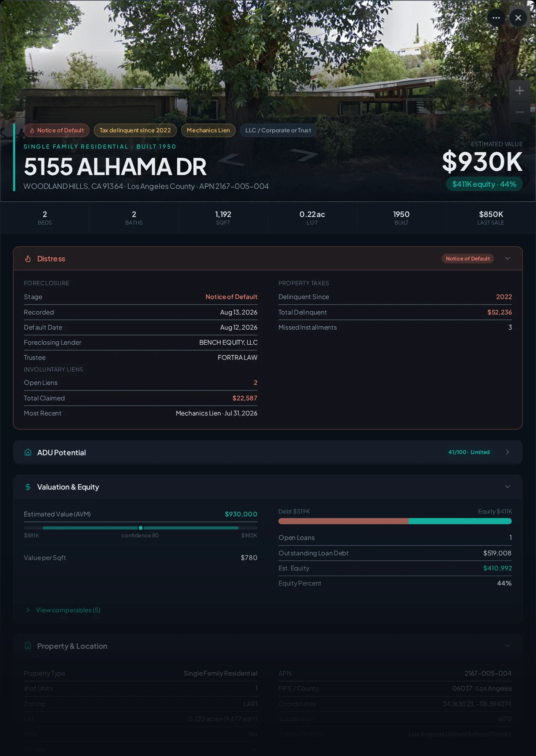Click the 1,192 SQFT stat
This screenshot has height=756, width=536.
(223, 218)
